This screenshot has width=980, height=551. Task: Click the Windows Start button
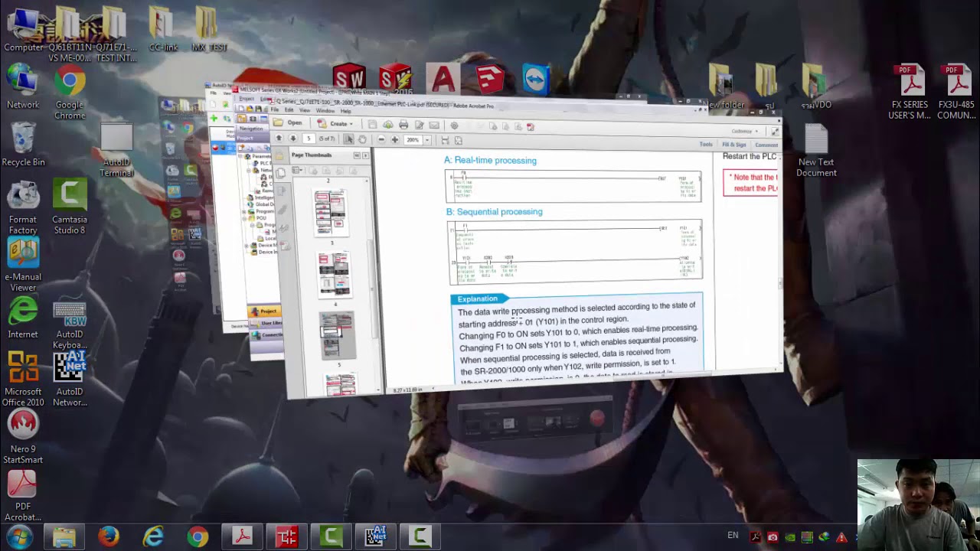click(x=19, y=536)
